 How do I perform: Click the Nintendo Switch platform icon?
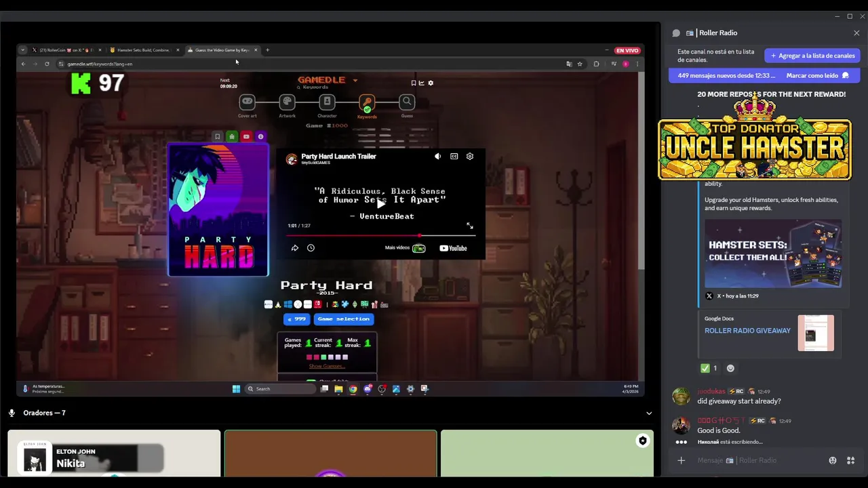click(317, 304)
